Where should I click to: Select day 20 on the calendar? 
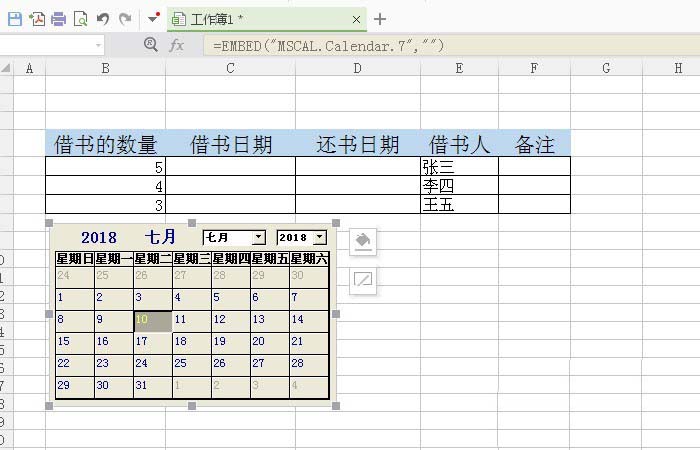[x=270, y=343]
